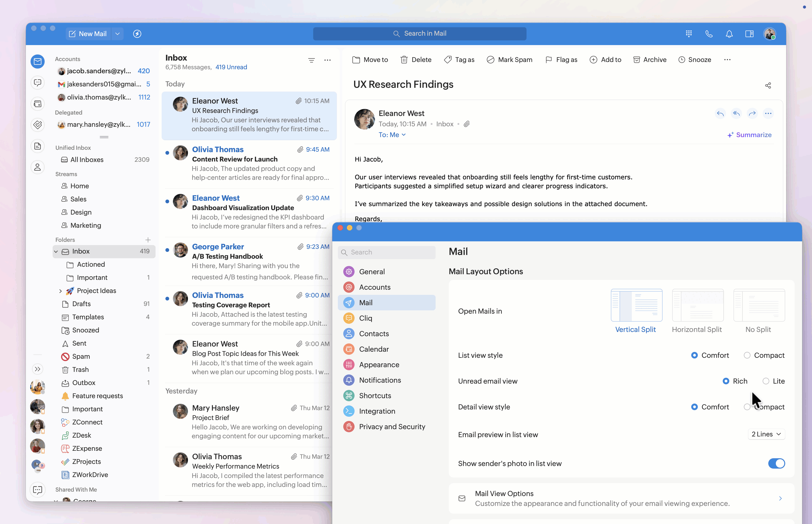Image resolution: width=812 pixels, height=524 pixels.
Task: Expand the Project Ideas folder
Action: point(61,291)
